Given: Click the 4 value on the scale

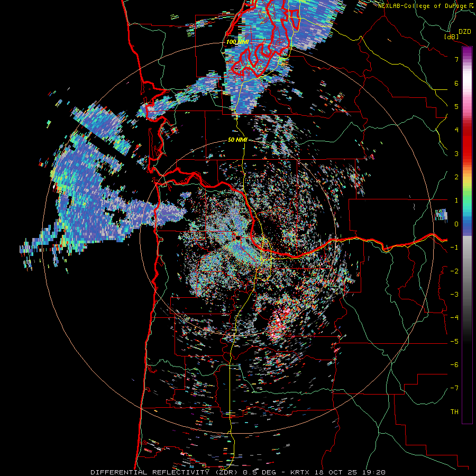Looking at the screenshot, I should pyautogui.click(x=456, y=130).
